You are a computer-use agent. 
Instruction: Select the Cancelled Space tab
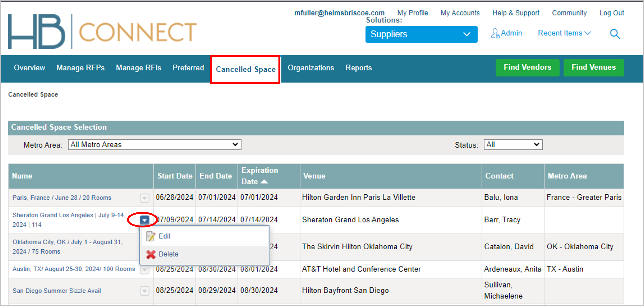tap(245, 69)
